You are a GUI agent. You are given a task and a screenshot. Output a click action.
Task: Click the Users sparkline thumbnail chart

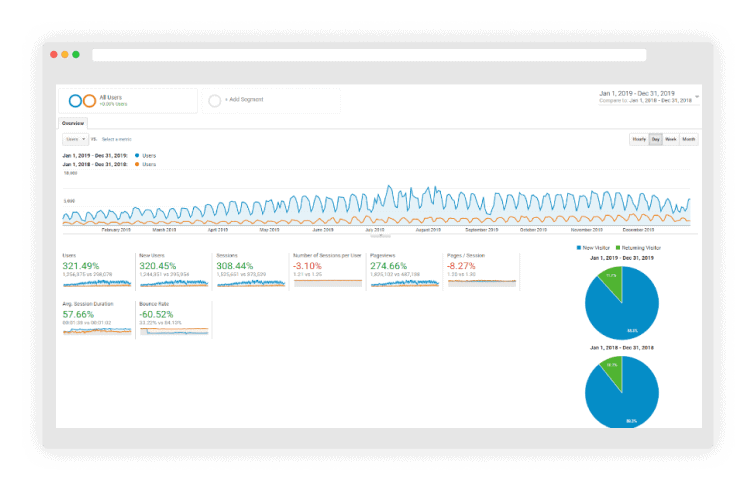[84, 283]
